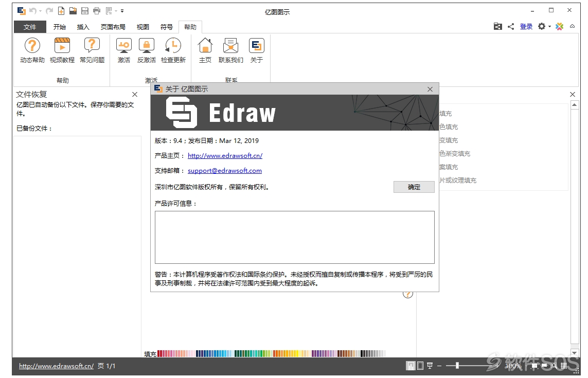Print using the printer toolbar icon

tap(97, 11)
